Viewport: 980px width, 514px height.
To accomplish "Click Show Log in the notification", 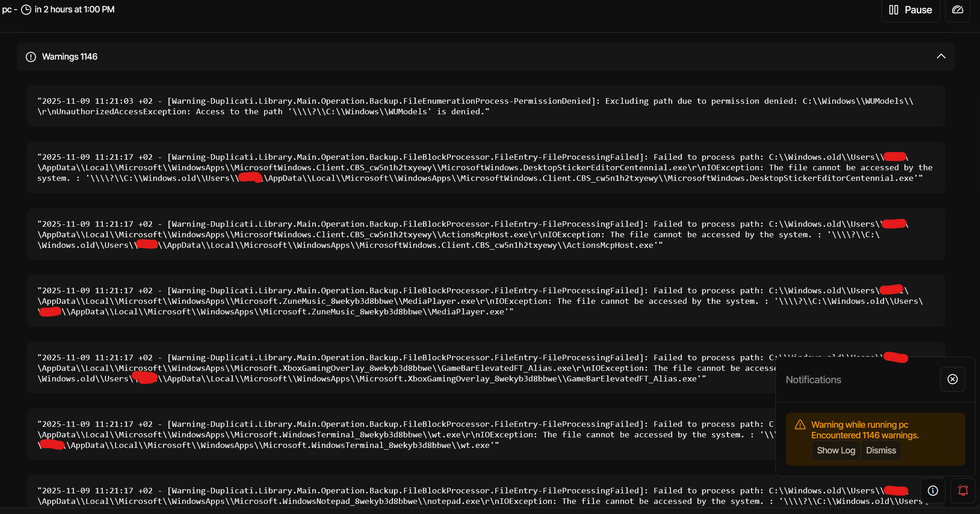I will click(x=836, y=451).
